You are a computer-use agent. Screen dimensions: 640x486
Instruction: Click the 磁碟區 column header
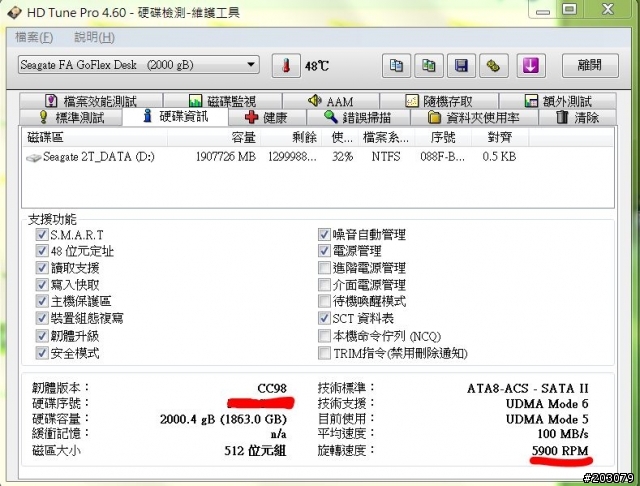pos(95,138)
